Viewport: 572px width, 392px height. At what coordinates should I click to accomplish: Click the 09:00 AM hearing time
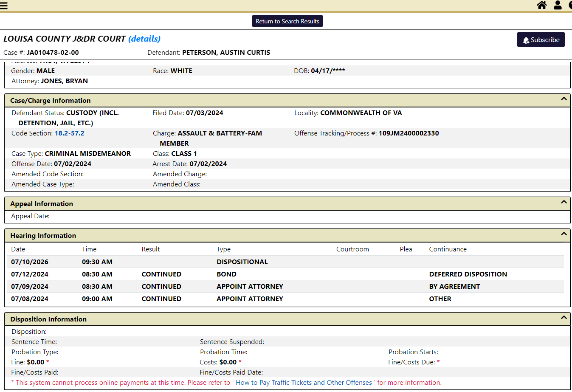point(97,299)
